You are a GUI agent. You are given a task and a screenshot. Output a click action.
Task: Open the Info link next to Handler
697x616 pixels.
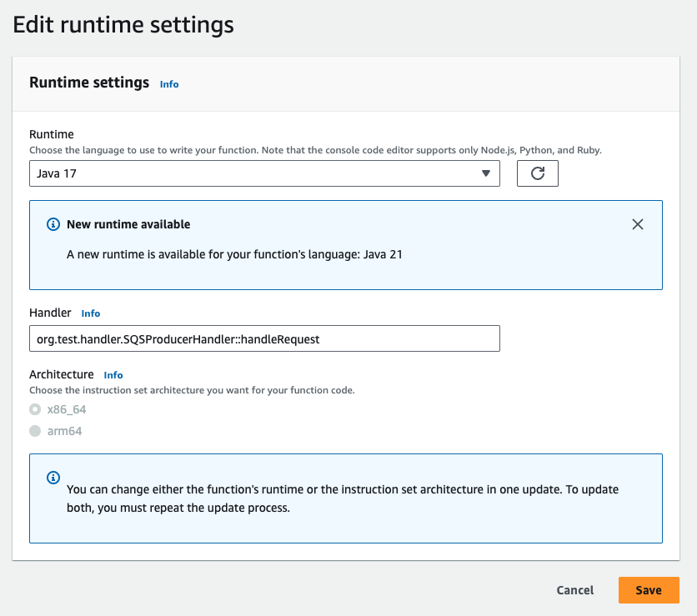coord(91,313)
